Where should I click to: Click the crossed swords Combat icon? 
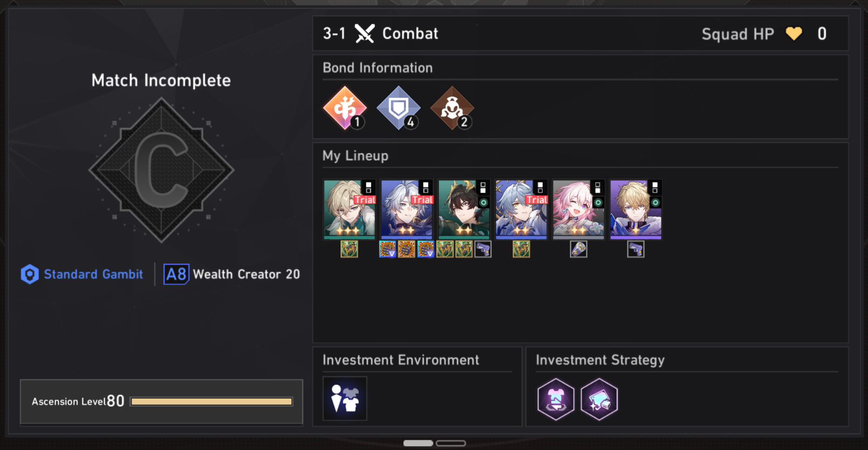coord(365,34)
